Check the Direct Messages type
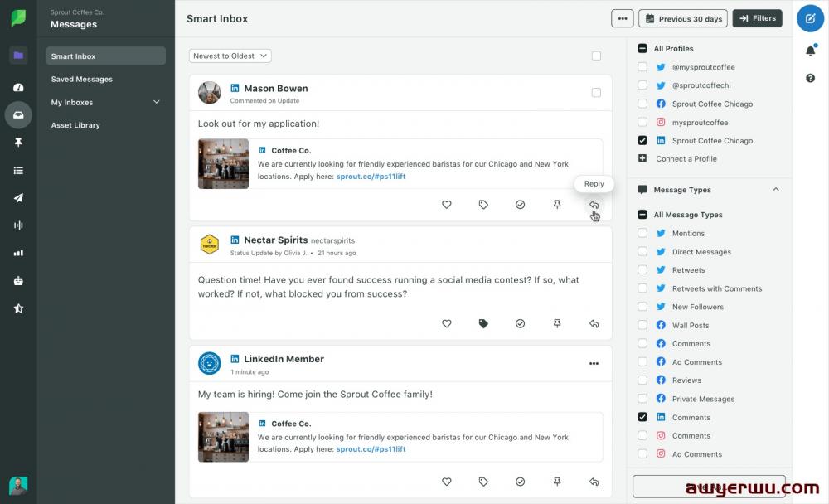 (x=642, y=252)
